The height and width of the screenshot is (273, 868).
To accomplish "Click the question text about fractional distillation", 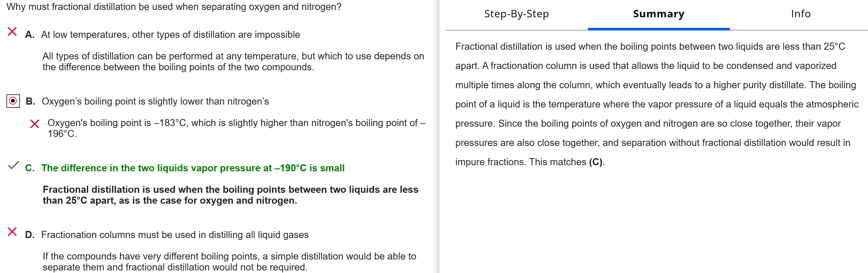I will point(173,7).
